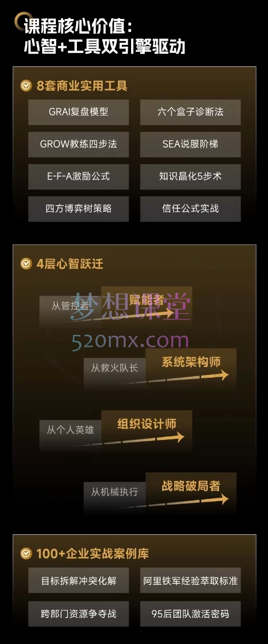The height and width of the screenshot is (644, 268).
Task: Select the 目标拆解冲突化解 case box
Action: 78,581
